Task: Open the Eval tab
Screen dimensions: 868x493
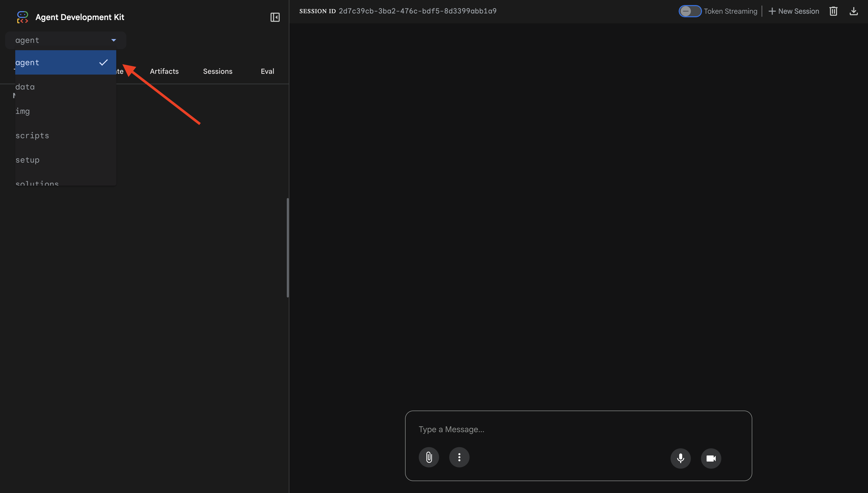Action: (x=267, y=71)
